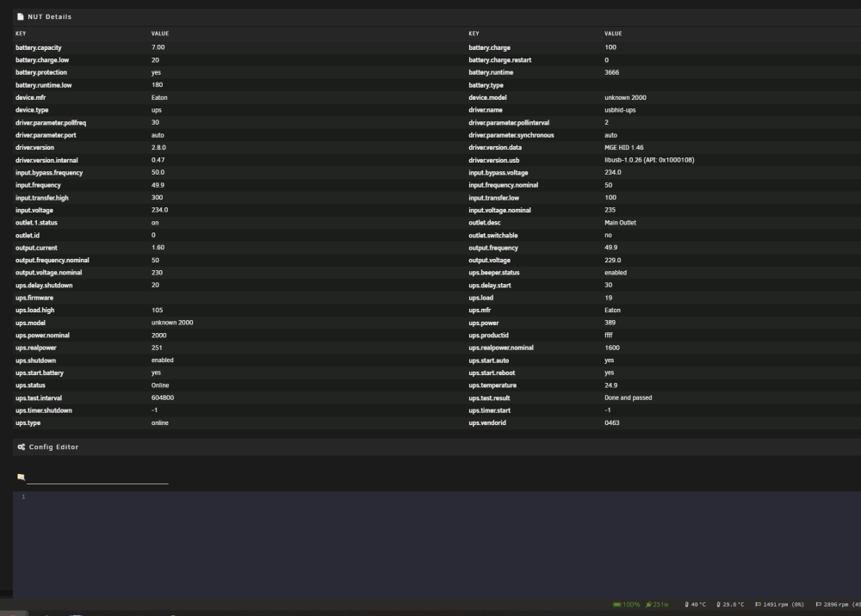Screen dimensions: 861x616
Task: Click the ups.load value 19
Action: [609, 298]
